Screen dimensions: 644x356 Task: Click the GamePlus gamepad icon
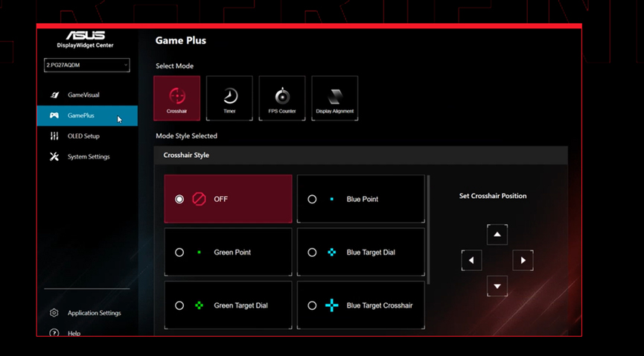pyautogui.click(x=54, y=115)
